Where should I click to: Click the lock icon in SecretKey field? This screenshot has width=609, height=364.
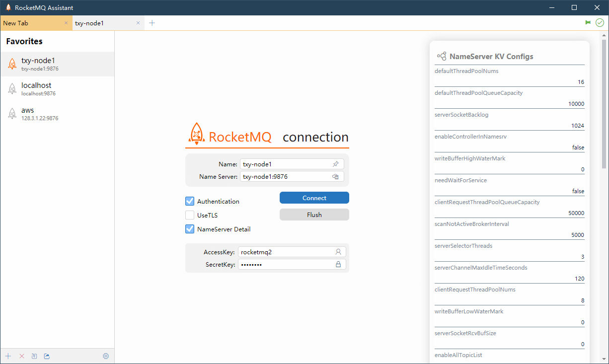pos(338,265)
